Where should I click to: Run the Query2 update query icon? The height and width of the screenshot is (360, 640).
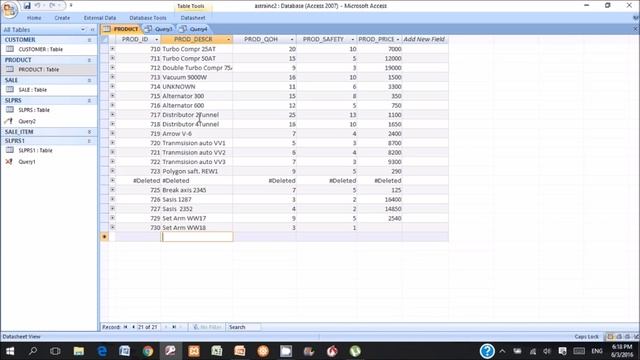coord(9,121)
